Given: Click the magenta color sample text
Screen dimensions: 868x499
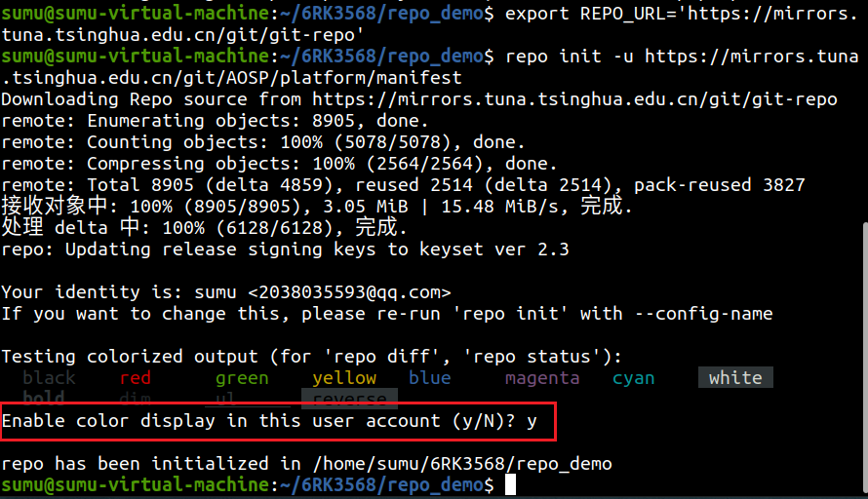Looking at the screenshot, I should pos(542,378).
